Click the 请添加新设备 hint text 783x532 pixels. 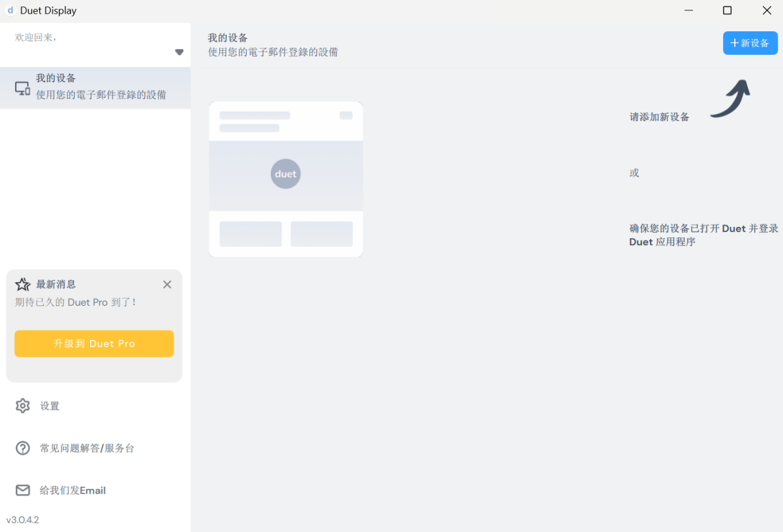click(658, 116)
